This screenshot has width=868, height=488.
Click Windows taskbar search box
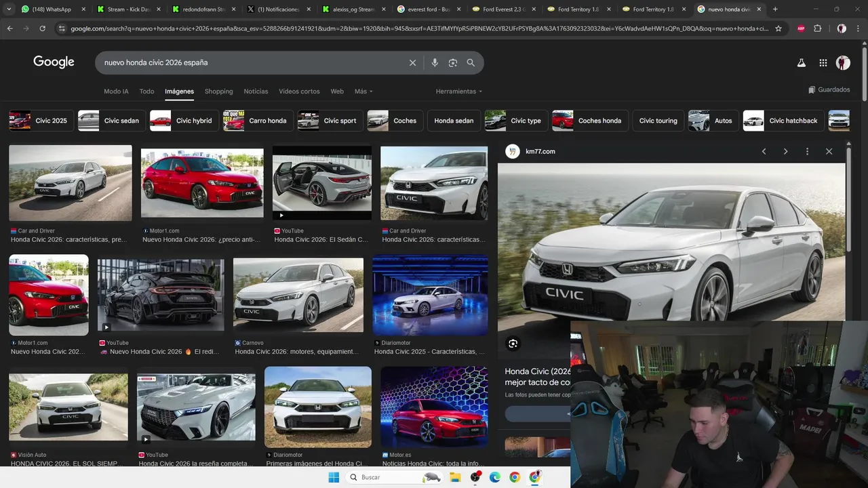395,477
